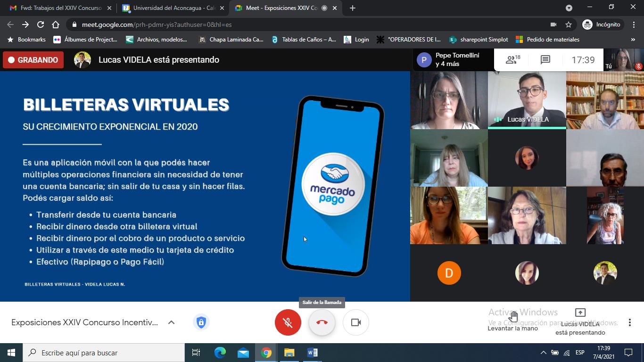Open Chapa Laminada Ca bookmark
The height and width of the screenshot is (362, 644).
tap(231, 40)
